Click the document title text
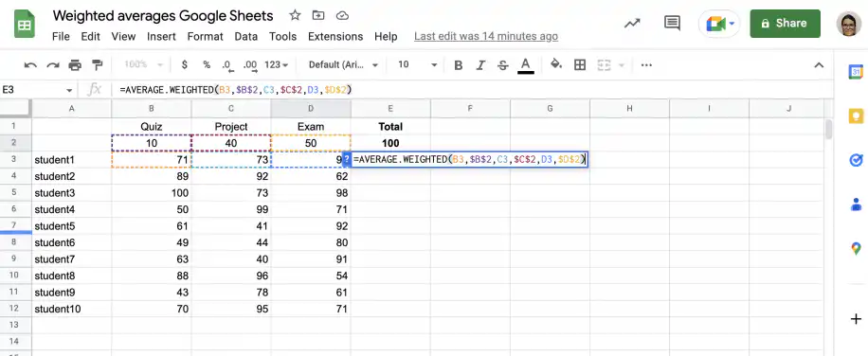The height and width of the screenshot is (356, 868). [163, 15]
